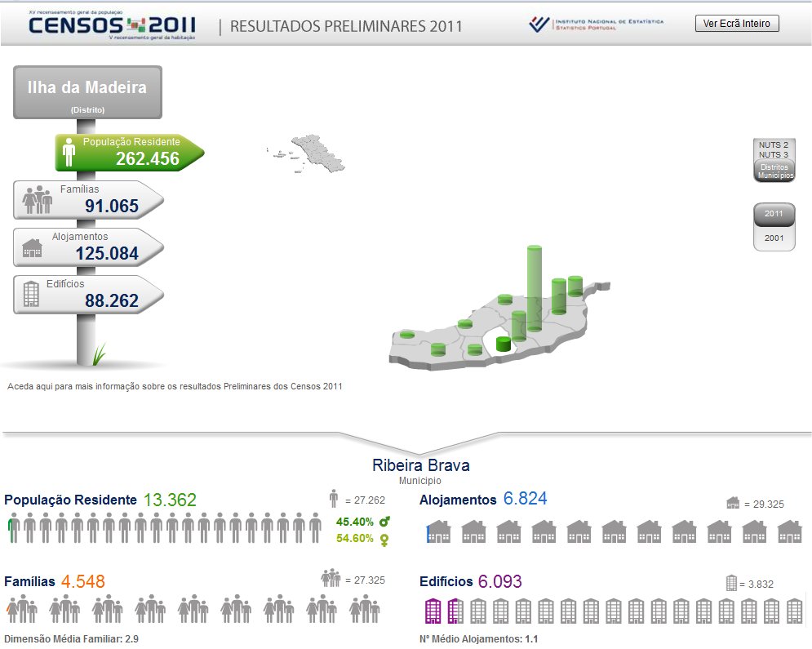Click the População Residente person icon on signpost
The height and width of the screenshot is (649, 812).
(69, 152)
